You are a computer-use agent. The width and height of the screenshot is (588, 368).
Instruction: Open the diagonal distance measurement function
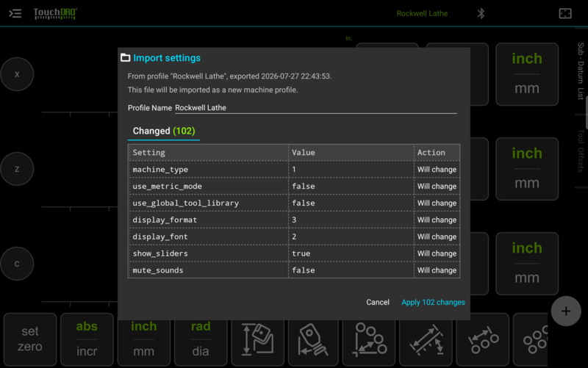pos(426,339)
